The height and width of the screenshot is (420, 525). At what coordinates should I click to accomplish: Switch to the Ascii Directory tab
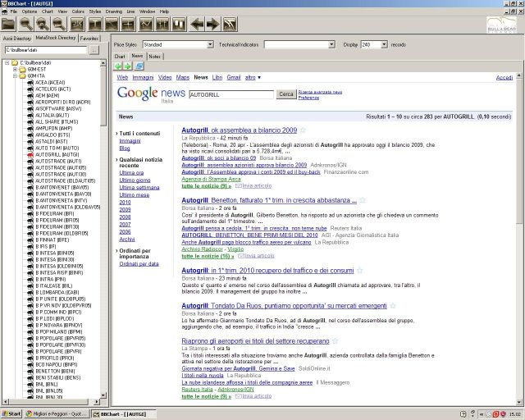(x=16, y=39)
